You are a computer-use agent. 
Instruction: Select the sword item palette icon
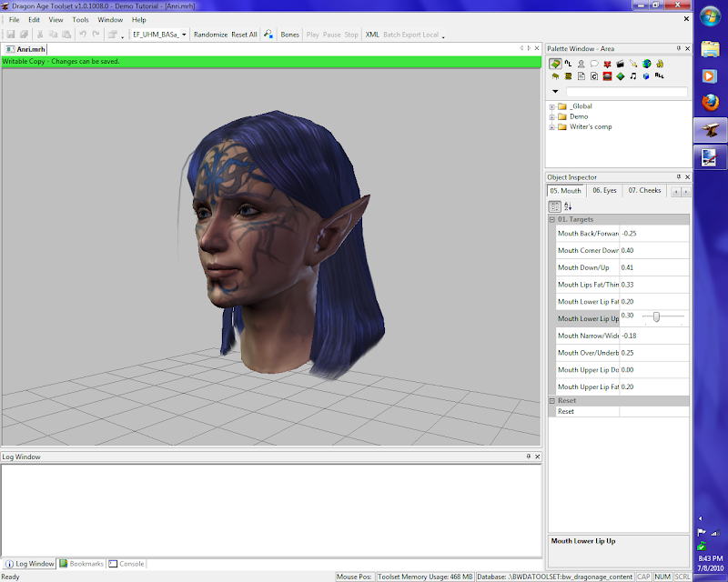[632, 64]
